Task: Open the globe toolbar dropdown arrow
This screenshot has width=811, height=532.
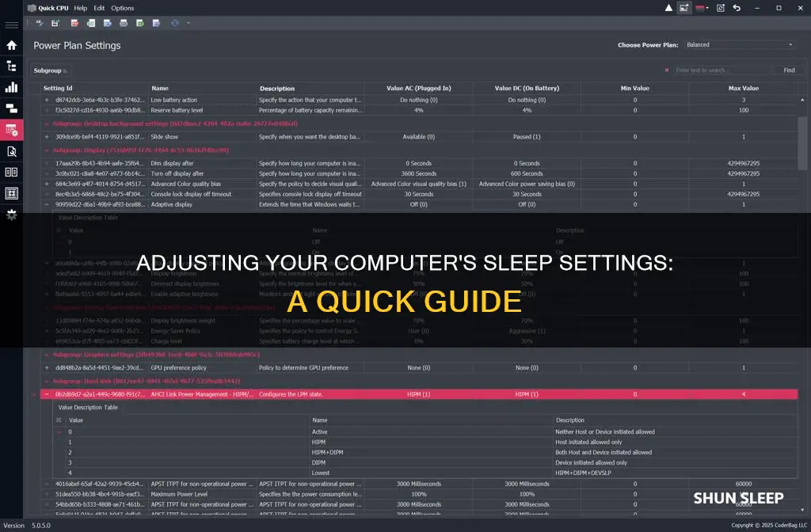Action: click(188, 23)
